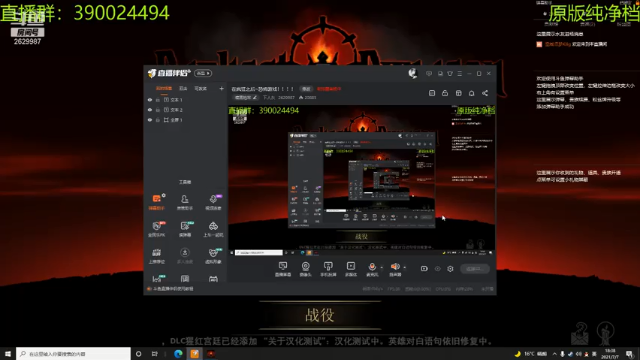This screenshot has height=360, width=640.
Task: Add a camera source from bottom toolbar
Action: (305, 269)
